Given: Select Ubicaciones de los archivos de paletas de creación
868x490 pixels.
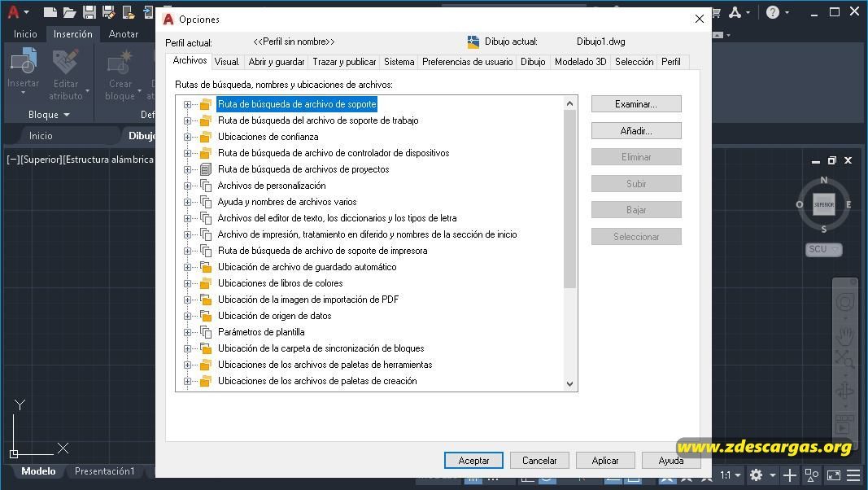Looking at the screenshot, I should [x=317, y=381].
